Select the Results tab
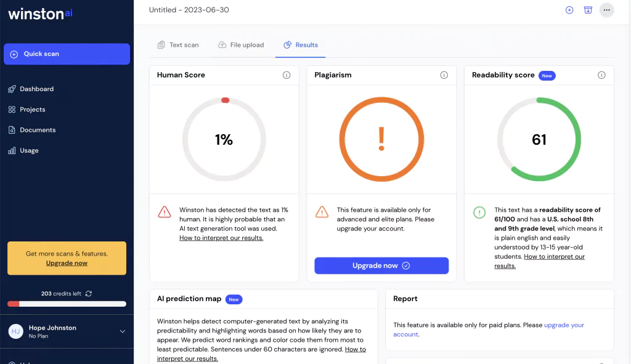 pos(301,45)
